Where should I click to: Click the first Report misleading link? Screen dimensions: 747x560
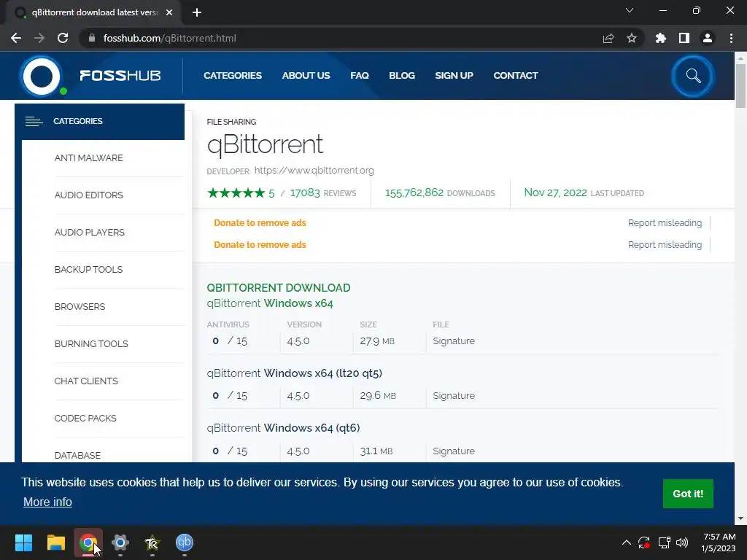[x=665, y=223]
